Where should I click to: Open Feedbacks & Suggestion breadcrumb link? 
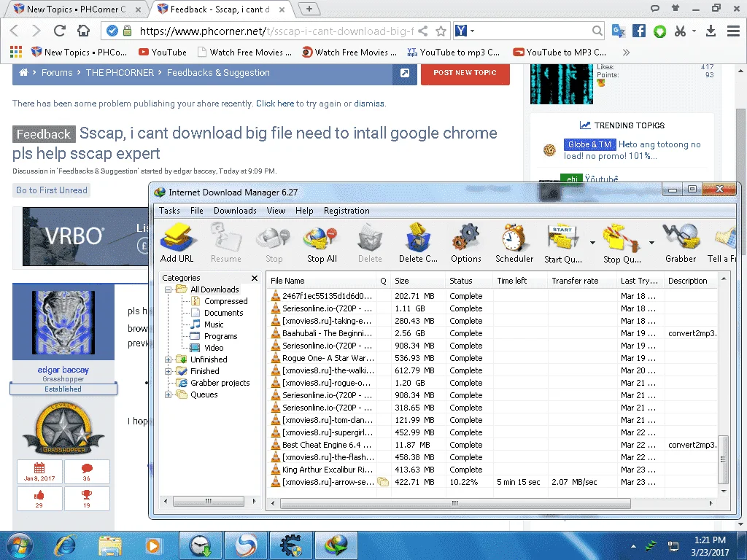click(218, 72)
